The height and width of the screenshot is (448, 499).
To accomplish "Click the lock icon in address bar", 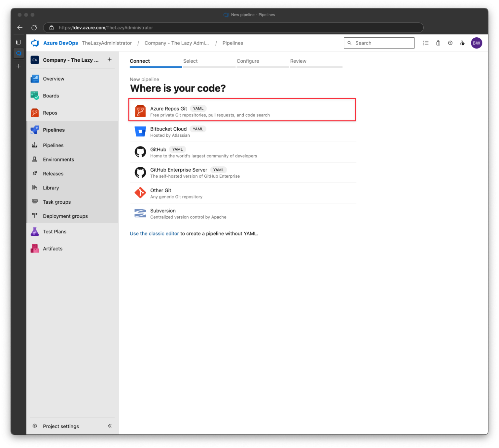I will click(x=51, y=28).
